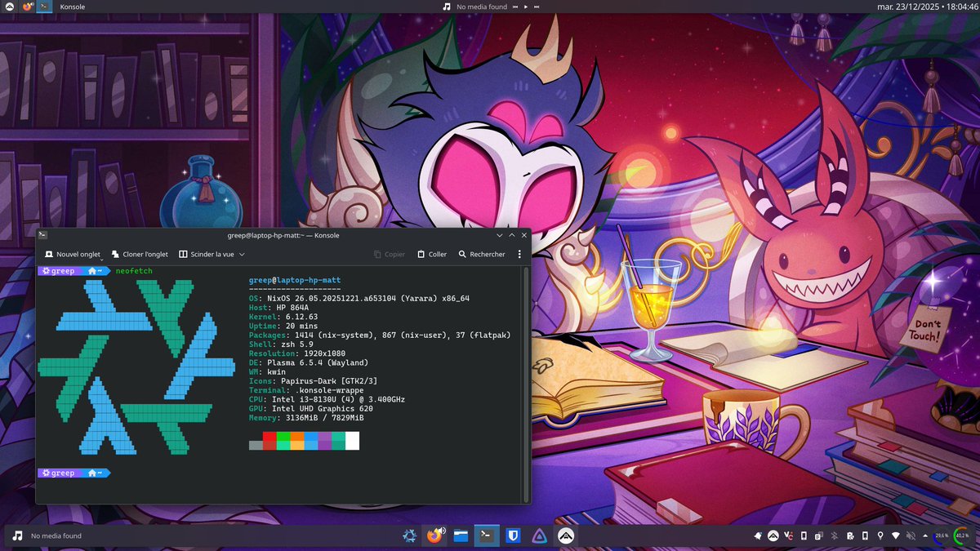Viewport: 980px width, 551px height.
Task: Switch to Firefox from the top panel icon
Action: [28, 7]
